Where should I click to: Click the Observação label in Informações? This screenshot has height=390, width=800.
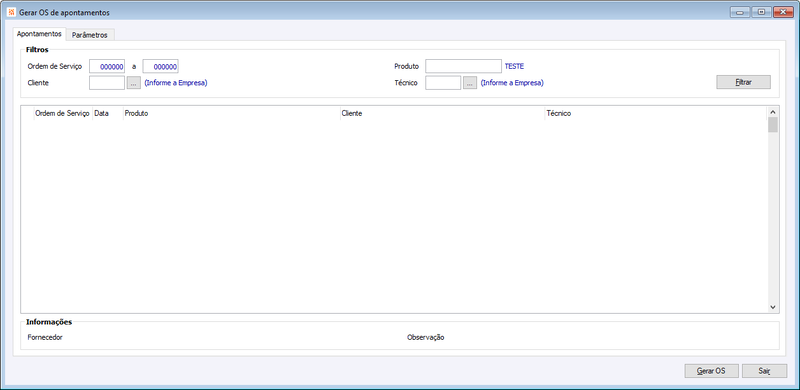tap(426, 337)
